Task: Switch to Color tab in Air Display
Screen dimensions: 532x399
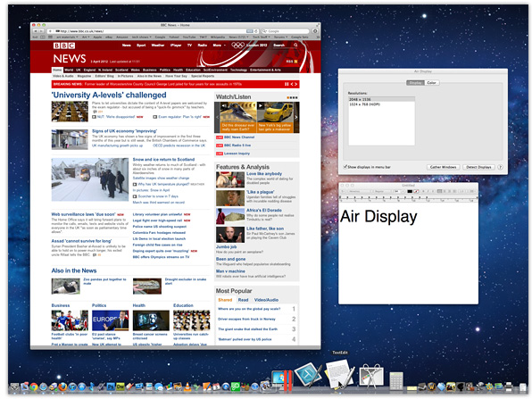Action: click(x=431, y=82)
